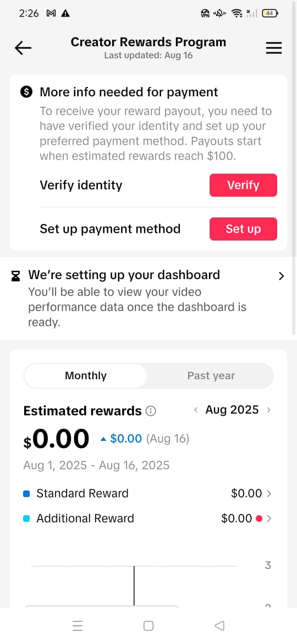Open the dashboard setup chevron

[x=281, y=276]
